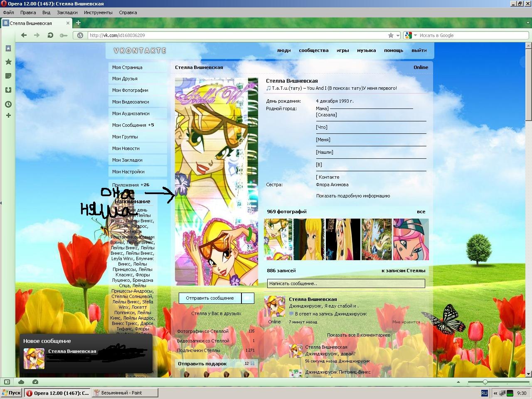Open Мои Друзья
532x399 pixels.
tap(138, 79)
